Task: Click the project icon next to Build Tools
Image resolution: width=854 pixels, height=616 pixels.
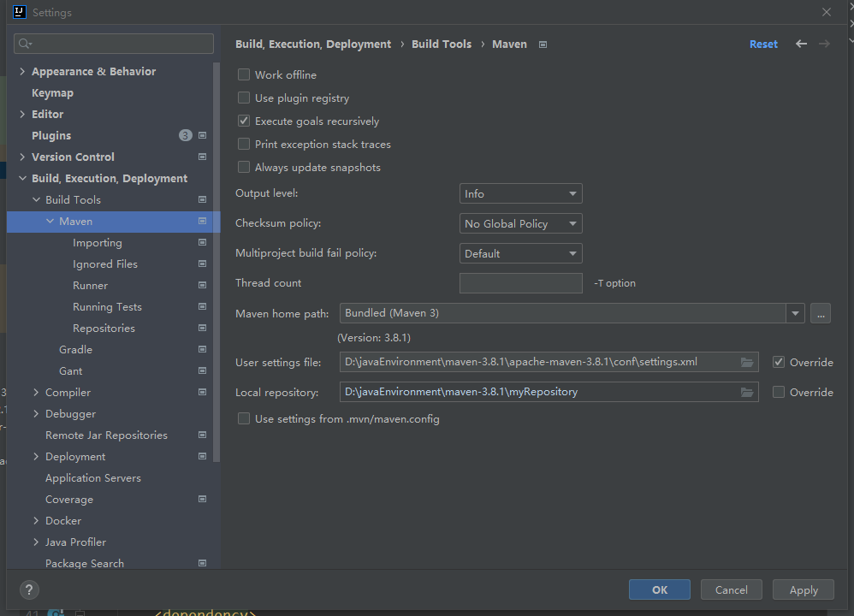Action: click(202, 200)
